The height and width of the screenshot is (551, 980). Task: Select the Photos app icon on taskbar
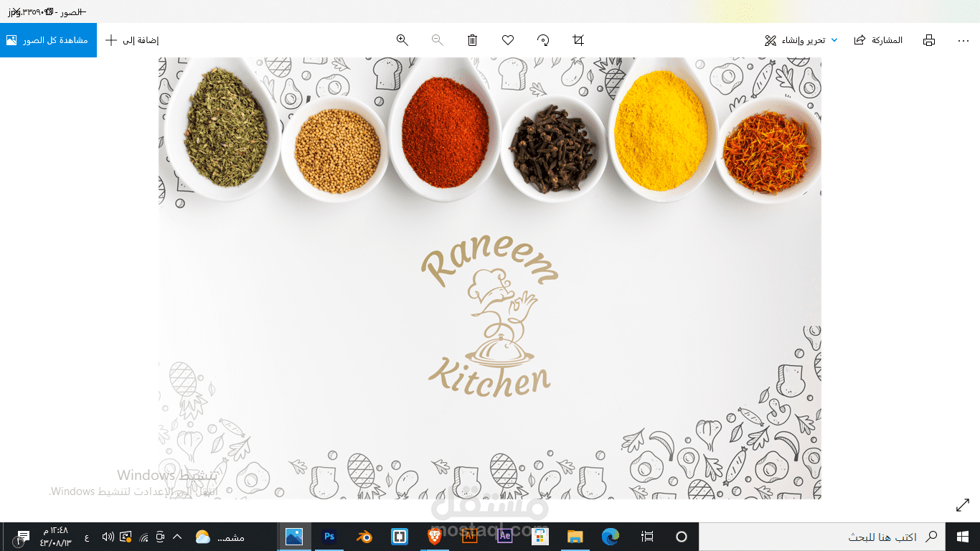click(x=294, y=537)
